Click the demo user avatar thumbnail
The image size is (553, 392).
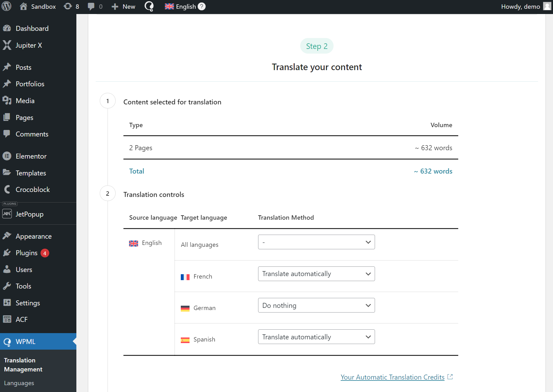547,6
